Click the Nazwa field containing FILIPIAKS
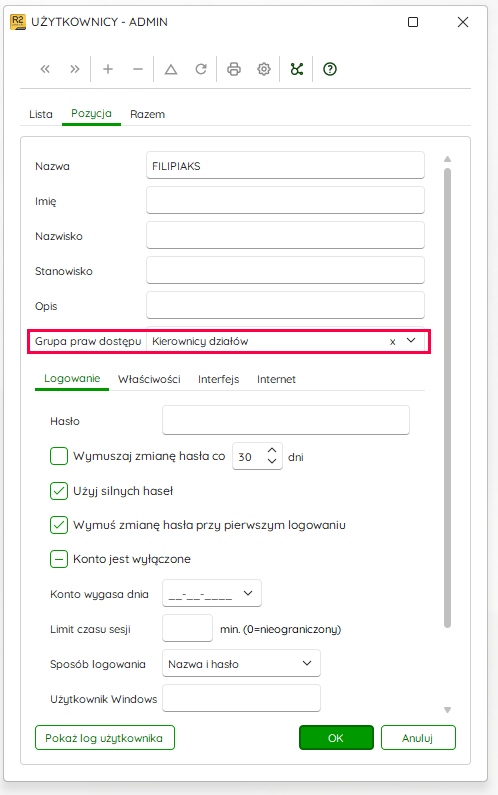 tap(286, 165)
